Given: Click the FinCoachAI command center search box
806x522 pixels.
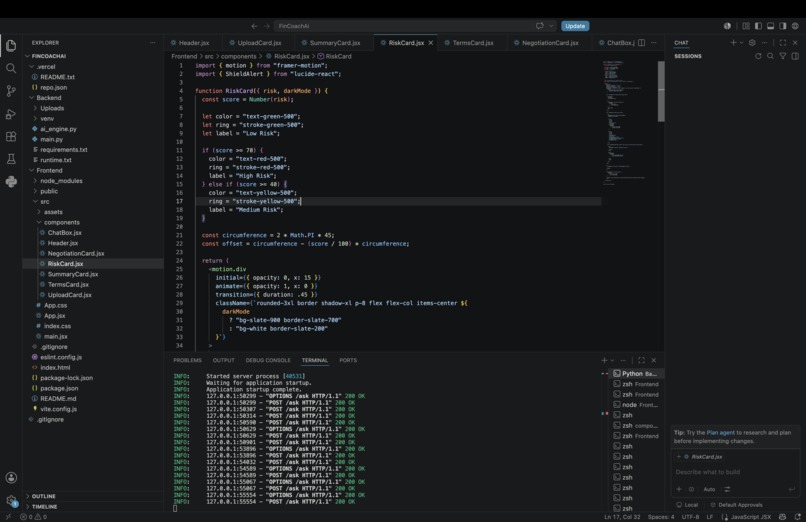Looking at the screenshot, I should (416, 26).
